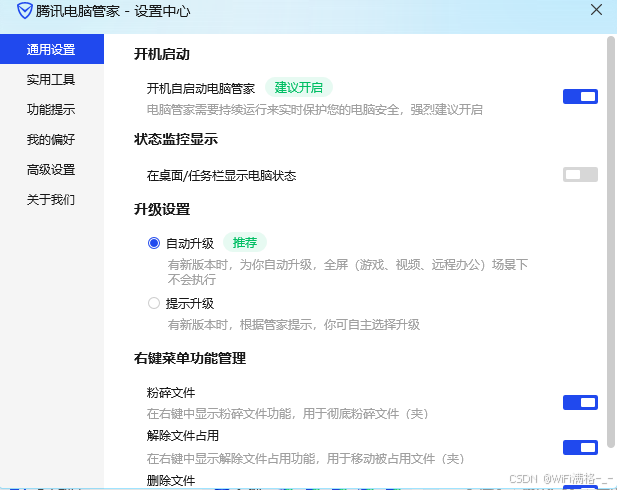Click 在桌面/任务栏显示电脑状态 label
This screenshot has width=617, height=490.
pyautogui.click(x=221, y=176)
